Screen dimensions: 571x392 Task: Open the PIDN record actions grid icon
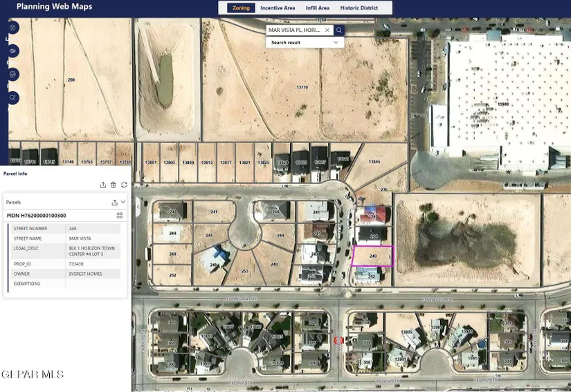click(x=120, y=216)
